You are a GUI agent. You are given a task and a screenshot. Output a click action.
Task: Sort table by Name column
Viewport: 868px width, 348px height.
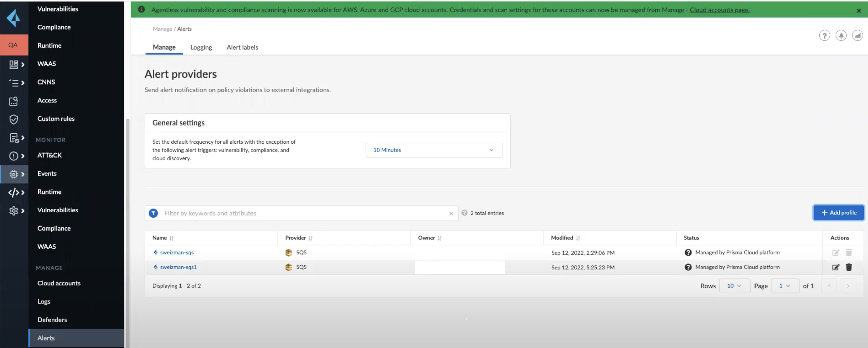point(172,238)
